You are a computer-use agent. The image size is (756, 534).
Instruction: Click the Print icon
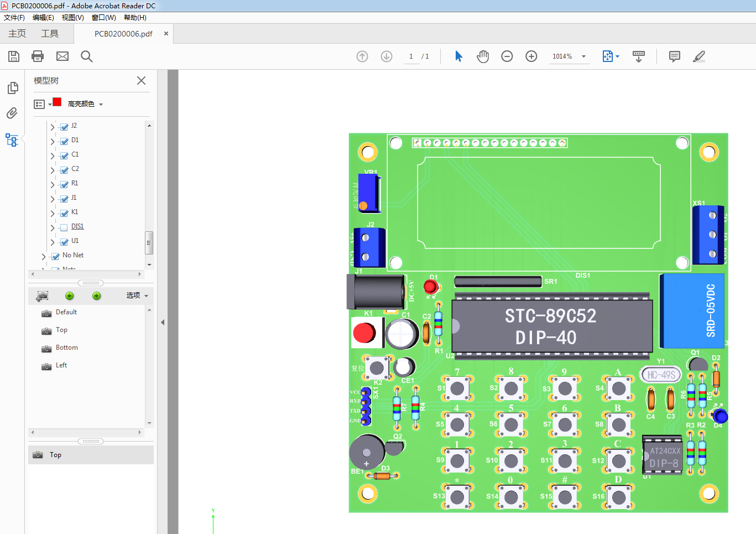pos(38,56)
